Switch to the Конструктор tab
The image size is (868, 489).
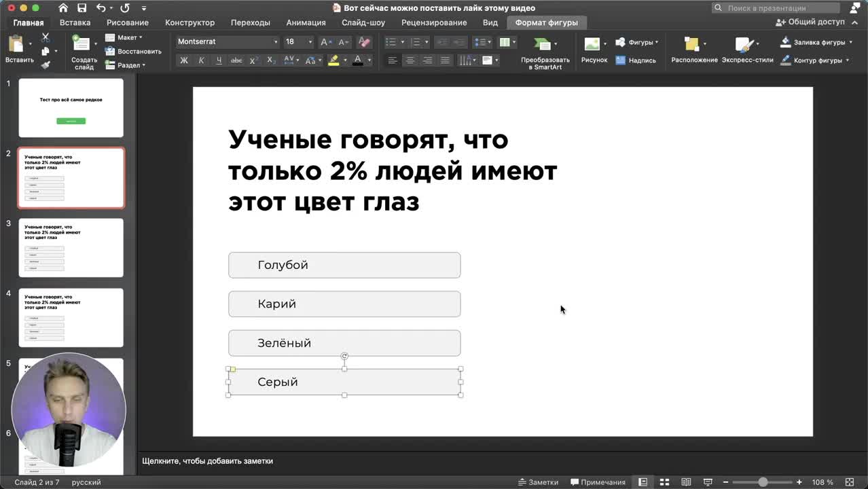click(189, 22)
